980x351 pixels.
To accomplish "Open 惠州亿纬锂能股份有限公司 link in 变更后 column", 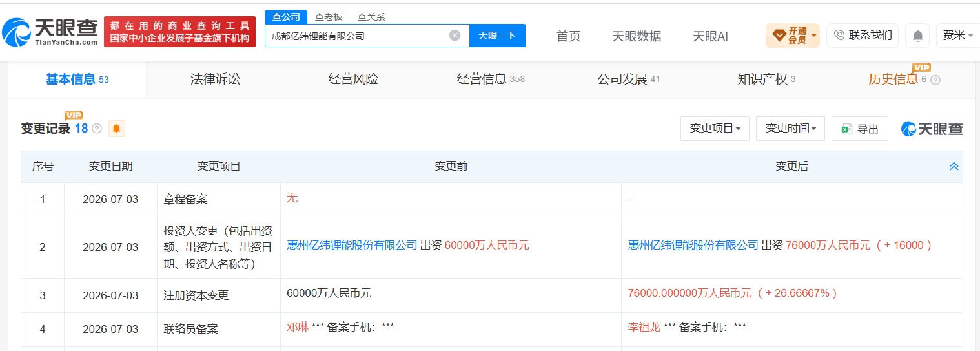I will click(x=693, y=246).
